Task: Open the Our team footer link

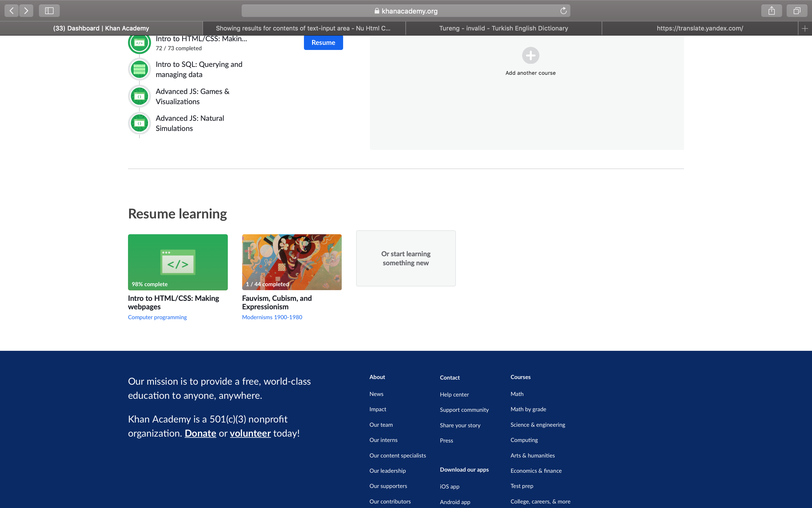Action: tap(381, 425)
